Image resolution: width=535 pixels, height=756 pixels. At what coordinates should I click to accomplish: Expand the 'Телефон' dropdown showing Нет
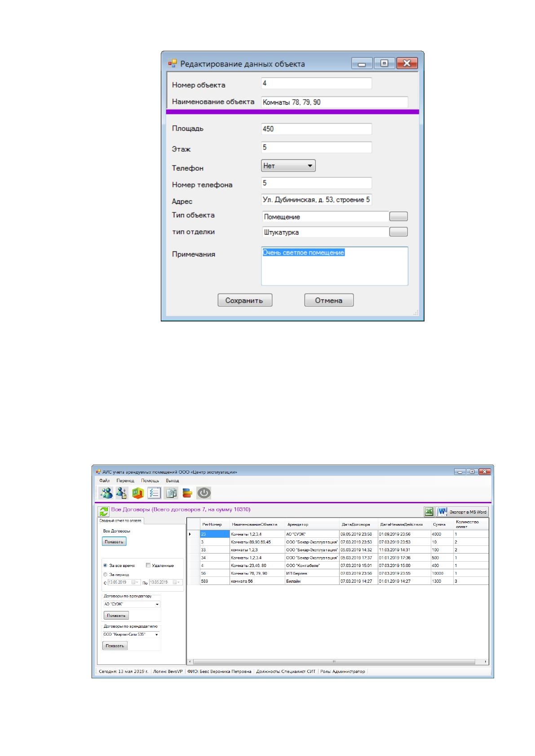click(288, 166)
